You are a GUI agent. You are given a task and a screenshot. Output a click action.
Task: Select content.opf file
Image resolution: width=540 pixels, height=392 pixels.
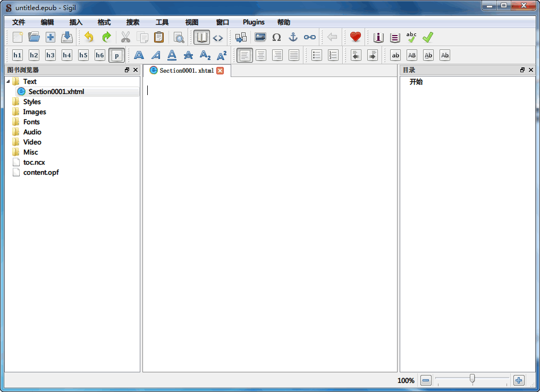coord(41,173)
